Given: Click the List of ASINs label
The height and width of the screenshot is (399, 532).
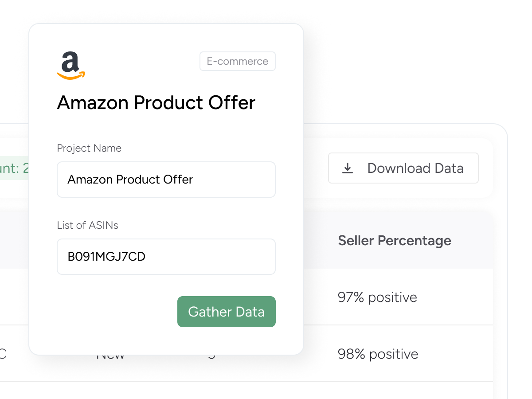Looking at the screenshot, I should point(87,225).
